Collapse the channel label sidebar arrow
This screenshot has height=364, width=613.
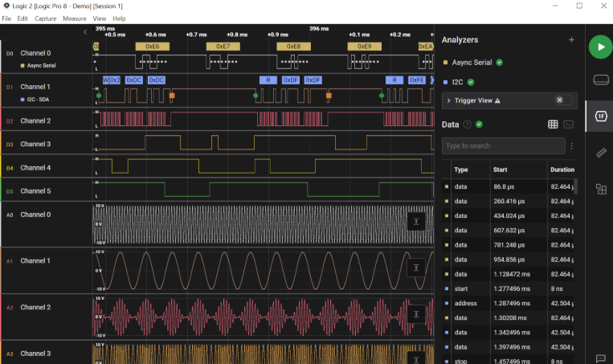(x=86, y=32)
